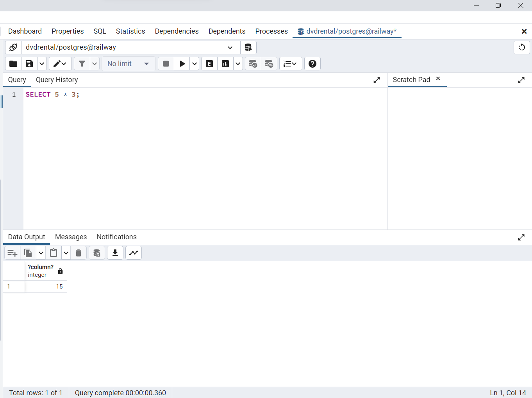Open the dvdrental/postgres@railway connection dropdown
The width and height of the screenshot is (532, 398).
click(x=131, y=47)
